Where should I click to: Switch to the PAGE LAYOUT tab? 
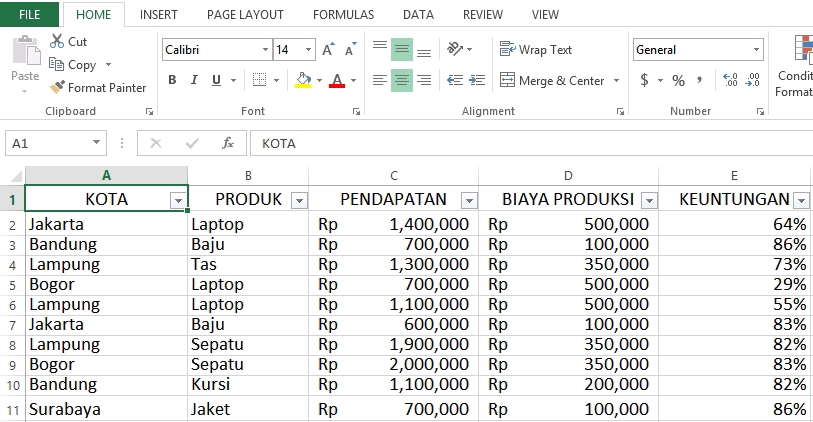click(x=245, y=15)
